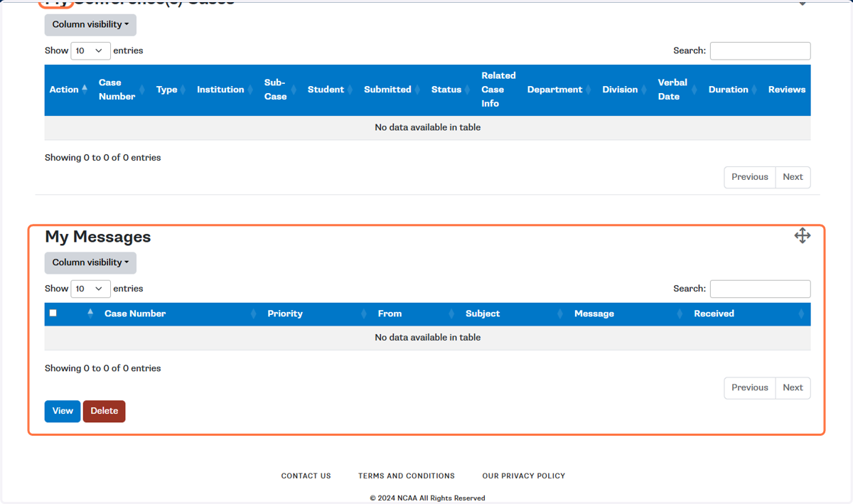Sort cases table by Duration
This screenshot has width=853, height=504.
pos(734,90)
